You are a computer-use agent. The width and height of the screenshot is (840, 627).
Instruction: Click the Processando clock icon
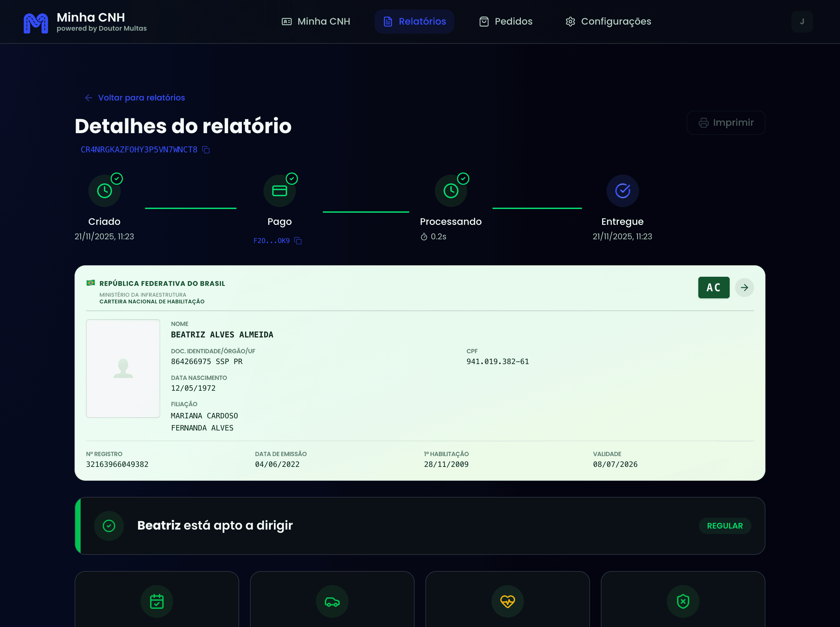[x=450, y=190]
